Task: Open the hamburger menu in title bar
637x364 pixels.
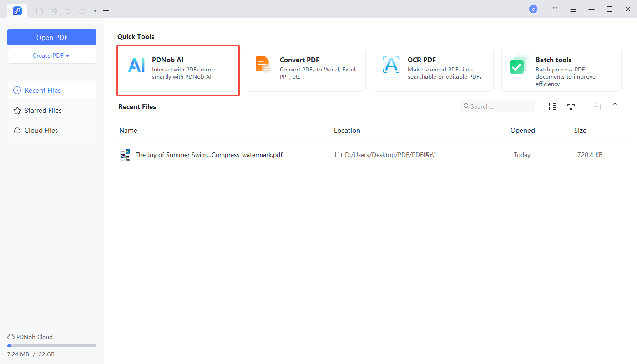Action: (x=573, y=10)
